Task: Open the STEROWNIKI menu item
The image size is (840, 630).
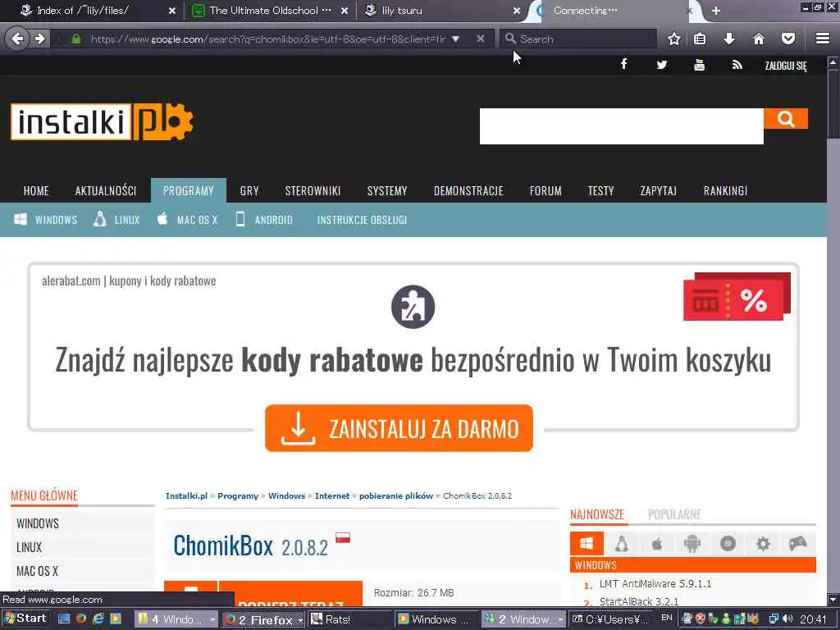Action: tap(313, 190)
